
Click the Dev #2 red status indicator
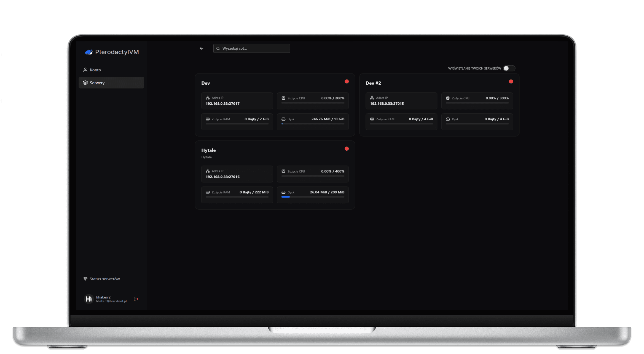pos(511,81)
